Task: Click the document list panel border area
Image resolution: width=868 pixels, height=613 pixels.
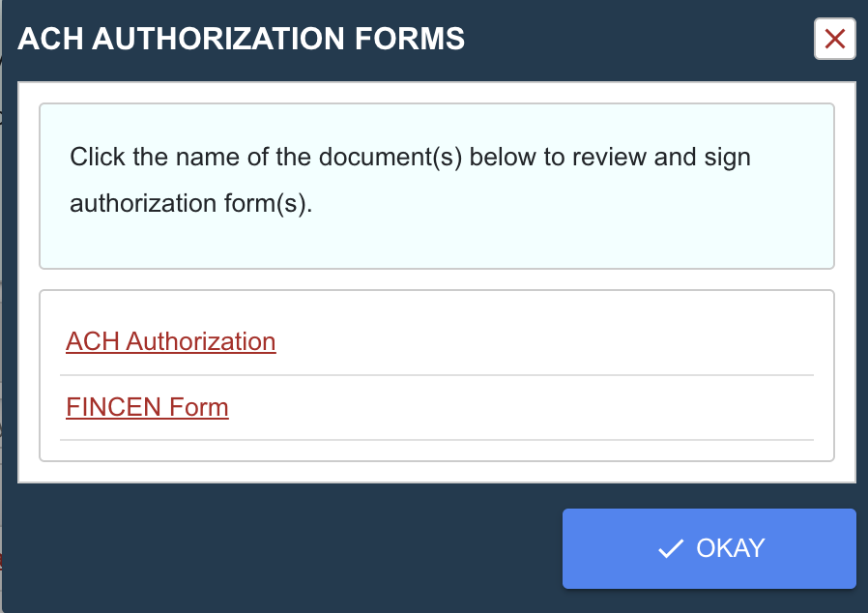Action: (x=41, y=377)
